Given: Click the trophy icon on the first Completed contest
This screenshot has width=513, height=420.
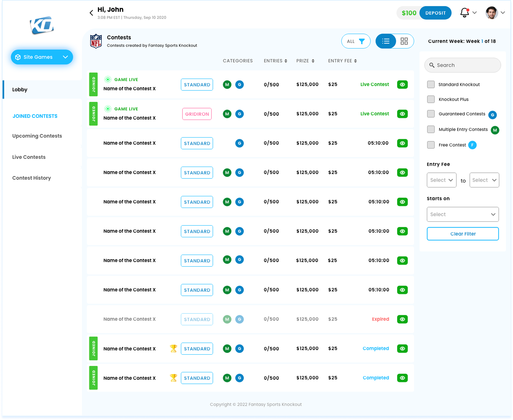Looking at the screenshot, I should [173, 348].
